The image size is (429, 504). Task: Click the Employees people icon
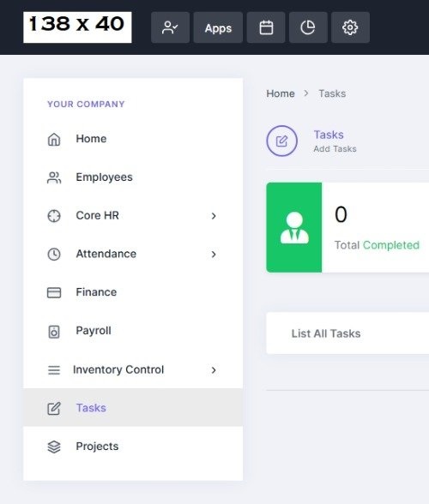coord(54,177)
